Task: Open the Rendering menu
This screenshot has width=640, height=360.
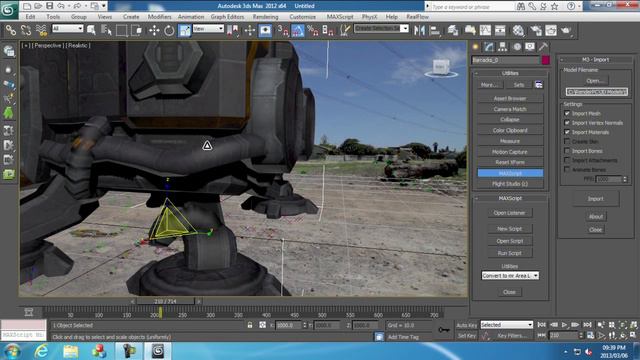Action: coord(265,17)
